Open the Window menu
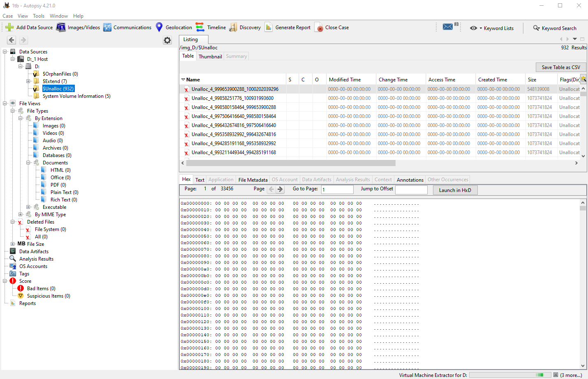Screen dimensions: 588x379 coord(59,16)
